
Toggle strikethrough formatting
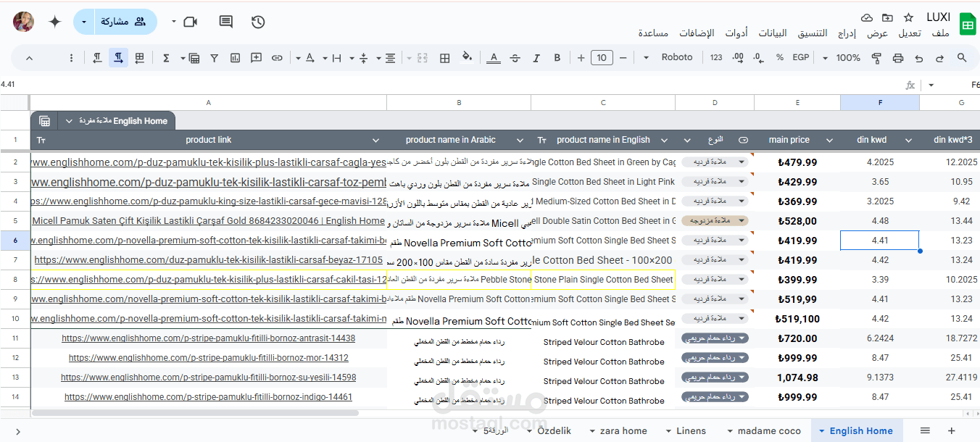click(x=515, y=58)
